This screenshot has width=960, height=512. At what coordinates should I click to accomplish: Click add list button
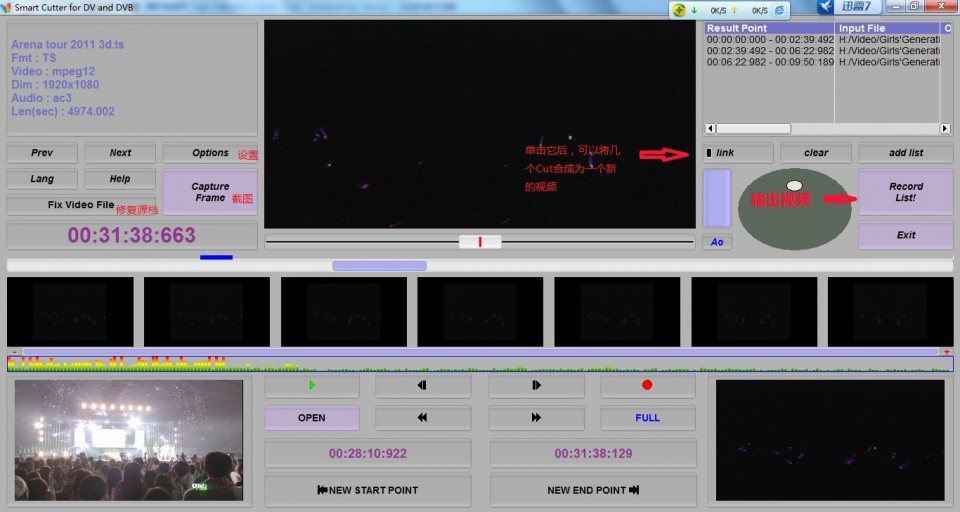click(906, 152)
